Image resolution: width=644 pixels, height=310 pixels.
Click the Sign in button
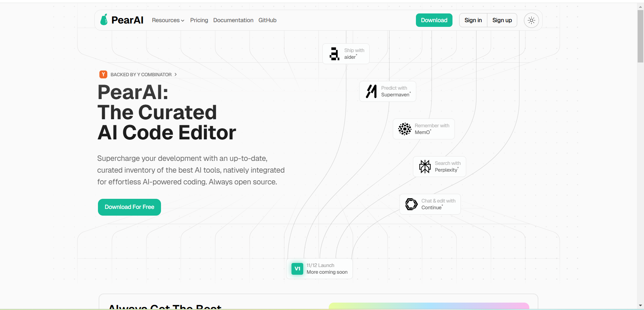[473, 20]
